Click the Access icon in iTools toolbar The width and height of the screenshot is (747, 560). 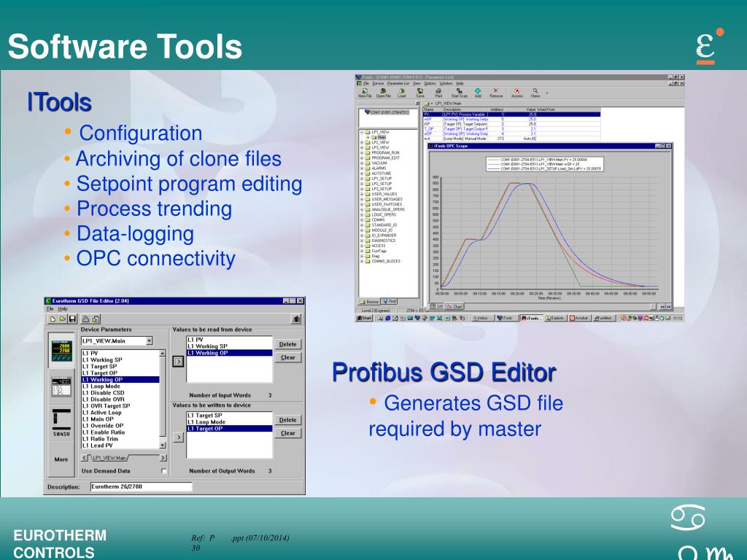517,93
